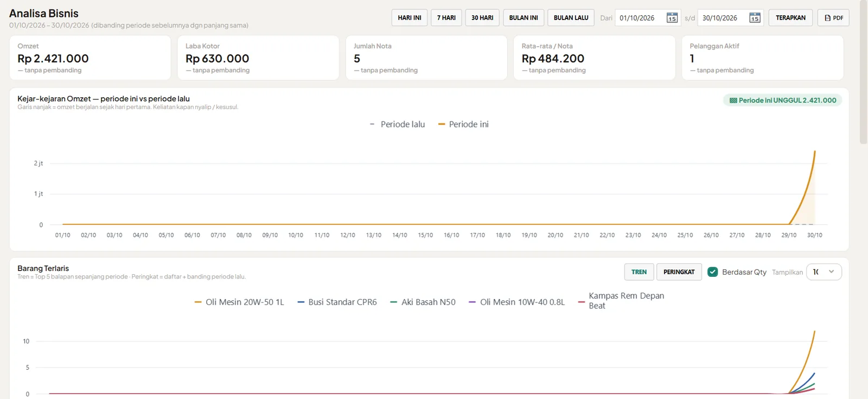Apply the date range with TERAPKAN
The image size is (868, 399).
tap(790, 18)
